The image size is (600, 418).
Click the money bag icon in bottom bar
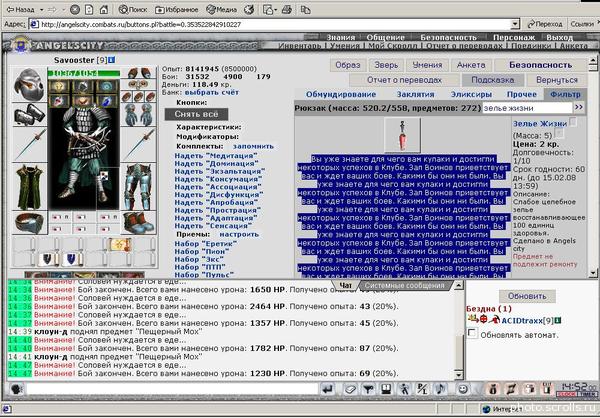pyautogui.click(x=493, y=390)
